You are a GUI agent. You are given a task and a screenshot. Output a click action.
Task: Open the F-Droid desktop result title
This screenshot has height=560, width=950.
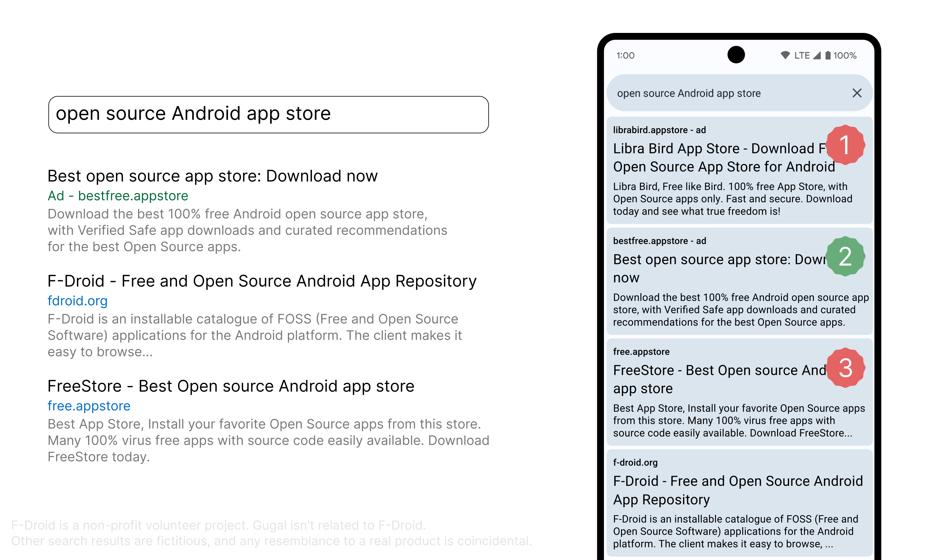pyautogui.click(x=262, y=281)
